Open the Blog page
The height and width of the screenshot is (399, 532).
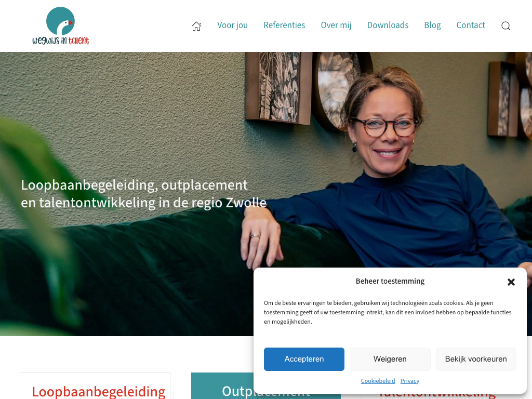pos(432,25)
